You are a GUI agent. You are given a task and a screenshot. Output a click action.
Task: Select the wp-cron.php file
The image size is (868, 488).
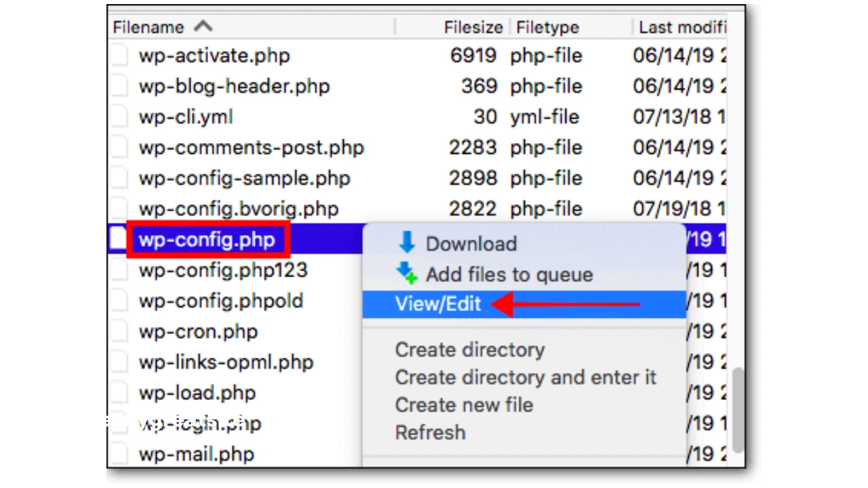[x=198, y=331]
